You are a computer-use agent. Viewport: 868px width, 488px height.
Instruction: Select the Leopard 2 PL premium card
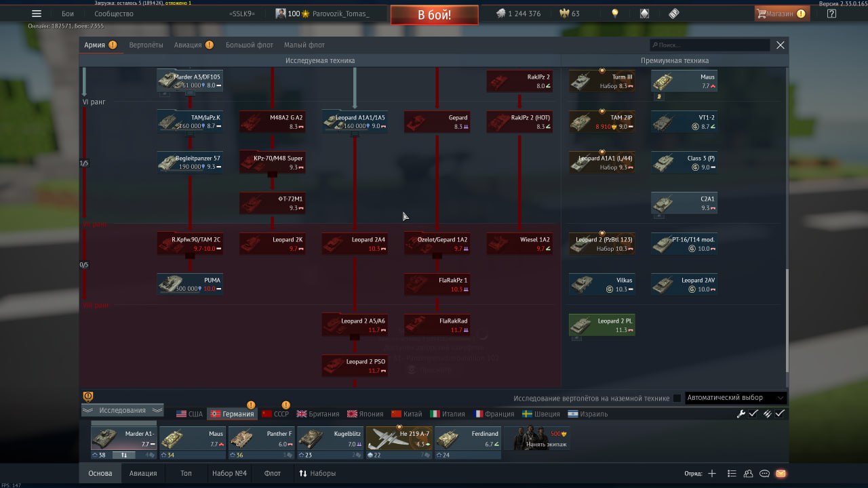click(x=602, y=325)
